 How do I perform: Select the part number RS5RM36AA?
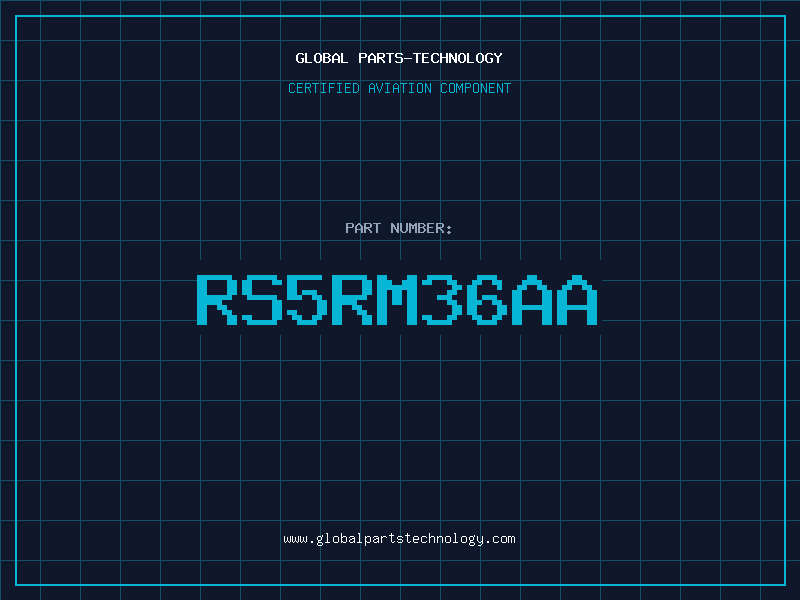(x=397, y=299)
